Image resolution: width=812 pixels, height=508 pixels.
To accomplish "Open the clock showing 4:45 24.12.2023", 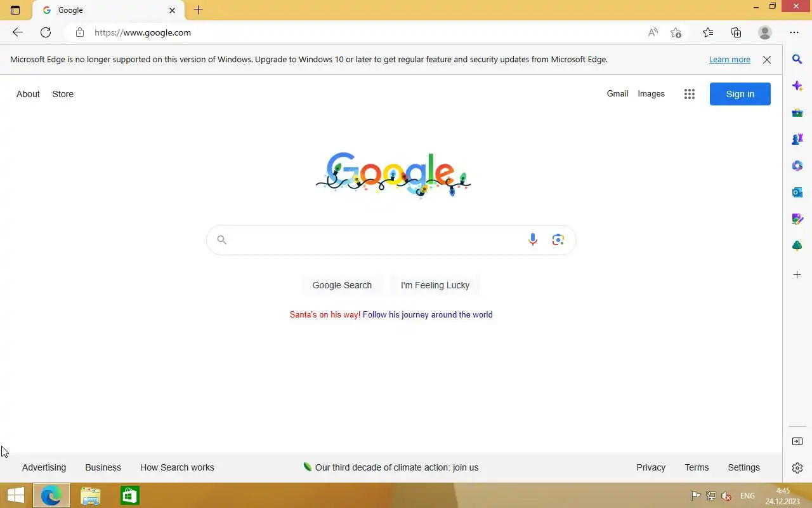I will coord(782,496).
